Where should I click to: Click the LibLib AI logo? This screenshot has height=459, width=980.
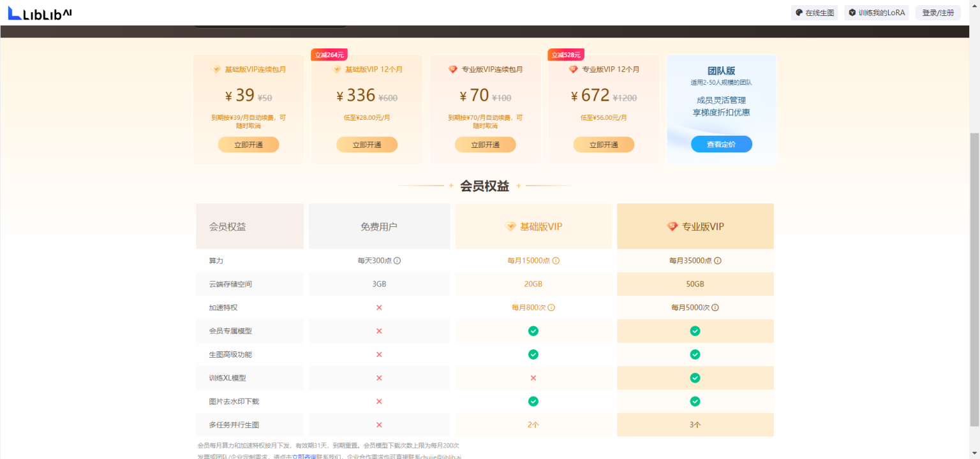(x=40, y=13)
